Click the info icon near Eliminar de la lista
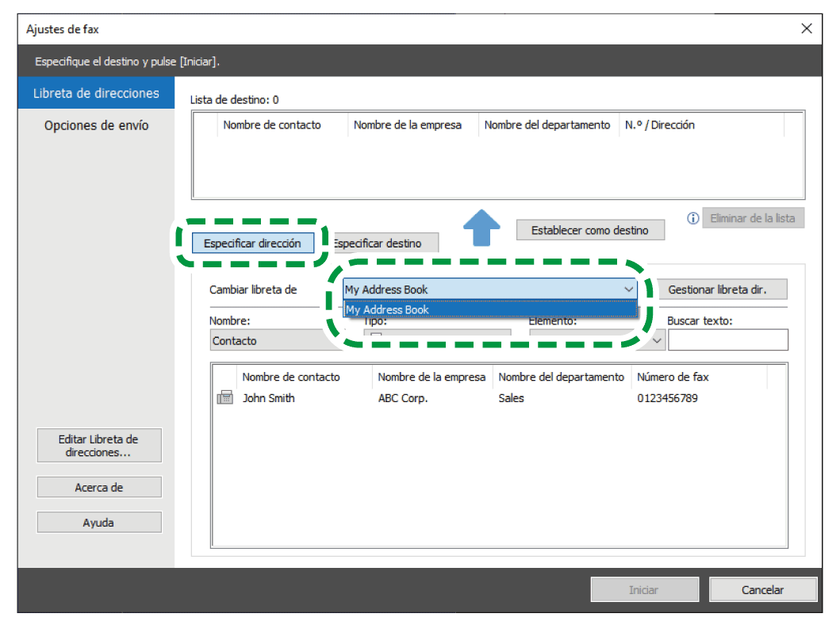Image resolution: width=840 pixels, height=625 pixels. tap(692, 218)
